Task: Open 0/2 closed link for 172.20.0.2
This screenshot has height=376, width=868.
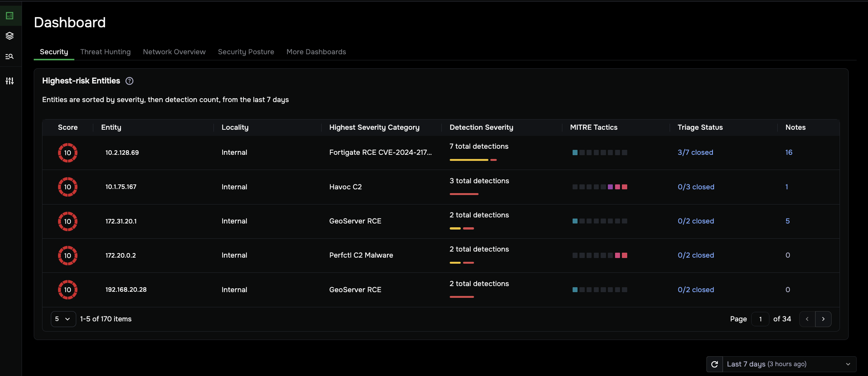Action: [x=696, y=255]
